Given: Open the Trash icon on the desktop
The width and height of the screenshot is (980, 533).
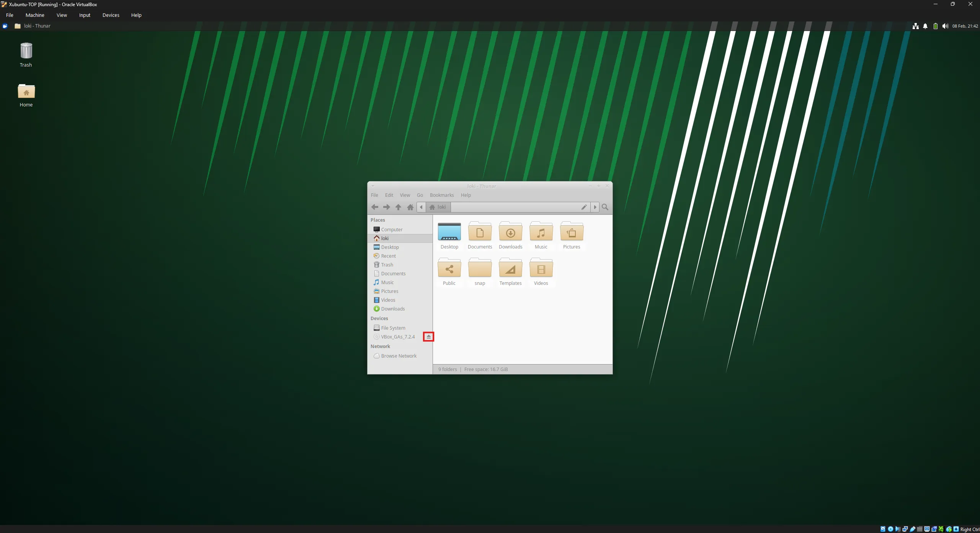Looking at the screenshot, I should [26, 52].
